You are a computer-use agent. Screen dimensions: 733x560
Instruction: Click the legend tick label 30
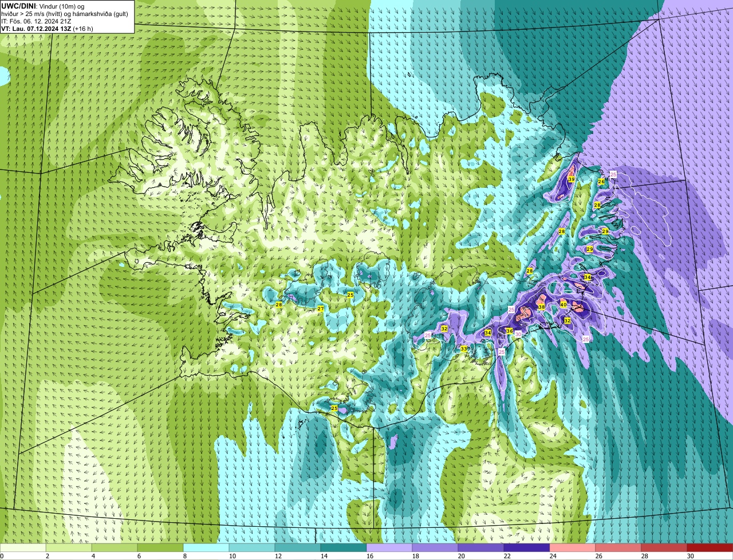[691, 556]
